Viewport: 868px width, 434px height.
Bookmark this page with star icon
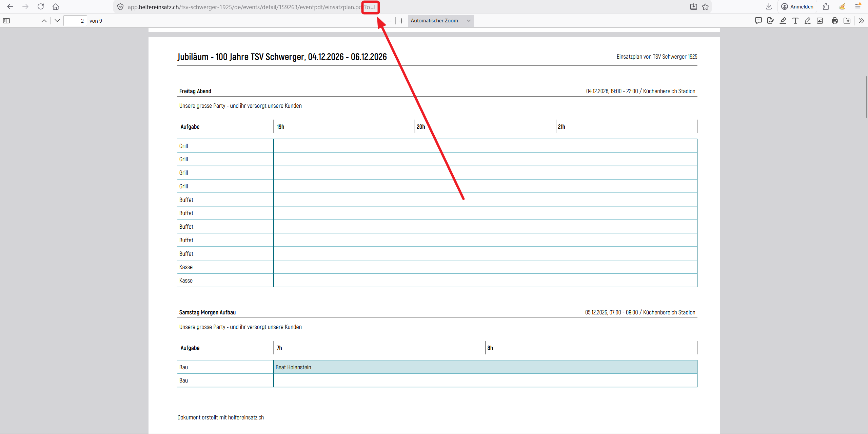(x=705, y=6)
